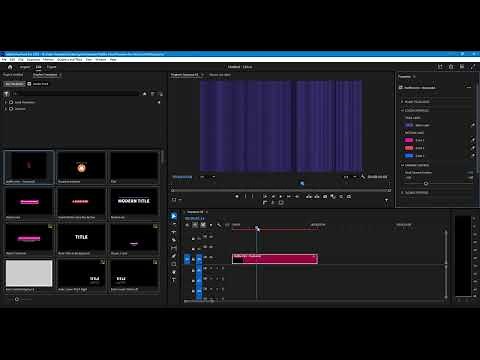The width and height of the screenshot is (480, 360).
Task: Toggle the Adobe Stock checkbox
Action: point(29,84)
